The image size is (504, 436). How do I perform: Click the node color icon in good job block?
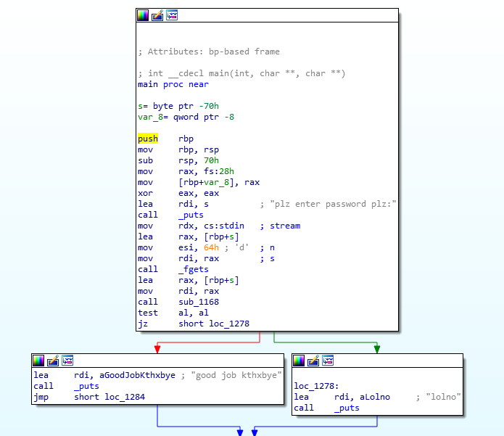[x=38, y=361]
